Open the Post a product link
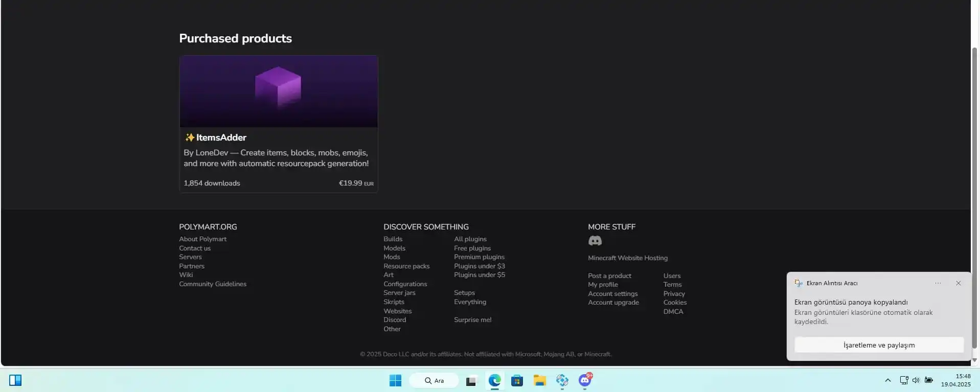Image resolution: width=980 pixels, height=392 pixels. click(x=609, y=276)
